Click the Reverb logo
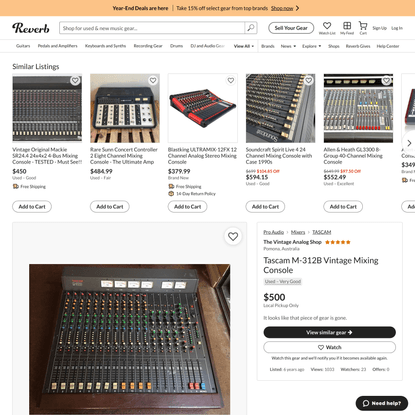Image resolution: width=415 pixels, height=415 pixels. tap(31, 28)
